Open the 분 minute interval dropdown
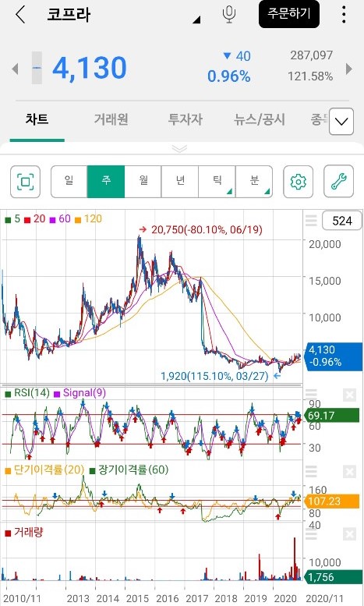 254,182
